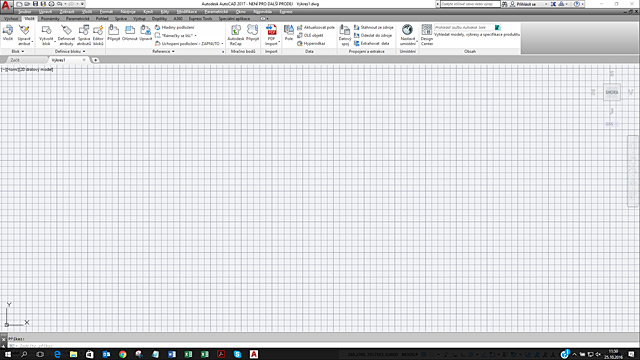Open the AutoCAD application menu (red A)
The width and height of the screenshot is (640, 360).
pyautogui.click(x=6, y=6)
